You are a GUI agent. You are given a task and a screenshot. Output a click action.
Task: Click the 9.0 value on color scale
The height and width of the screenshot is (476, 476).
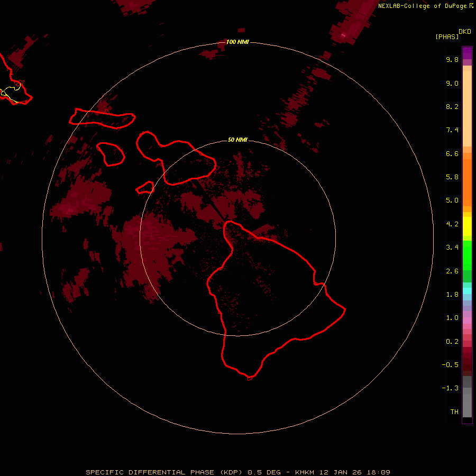pos(452,83)
